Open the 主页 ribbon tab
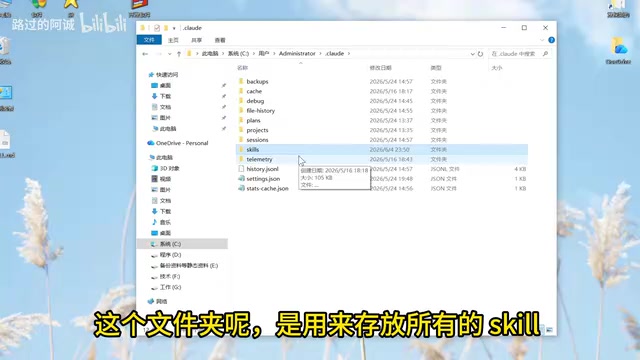This screenshot has width=640, height=360. click(x=173, y=40)
